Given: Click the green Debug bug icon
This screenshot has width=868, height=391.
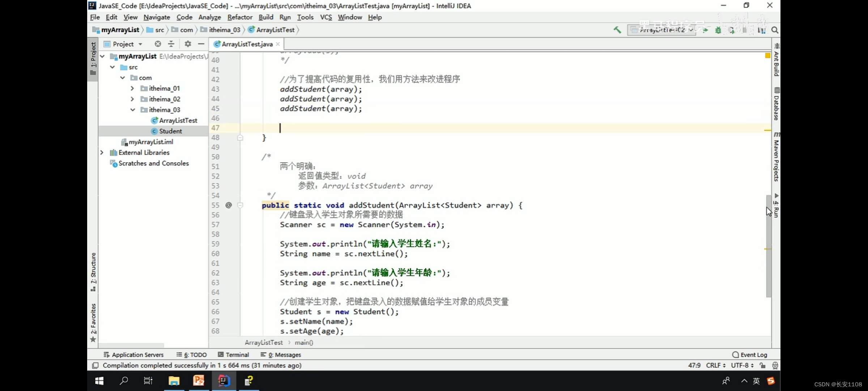Looking at the screenshot, I should 718,30.
